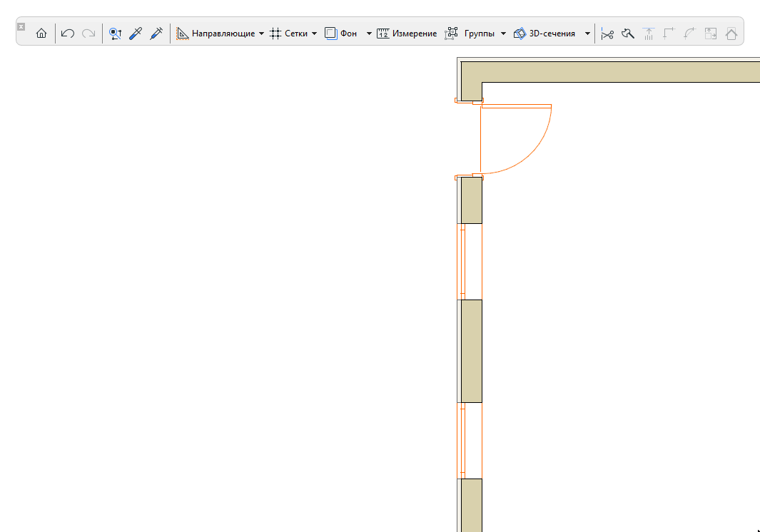
Task: Click the Группы toolbar item
Action: click(475, 33)
